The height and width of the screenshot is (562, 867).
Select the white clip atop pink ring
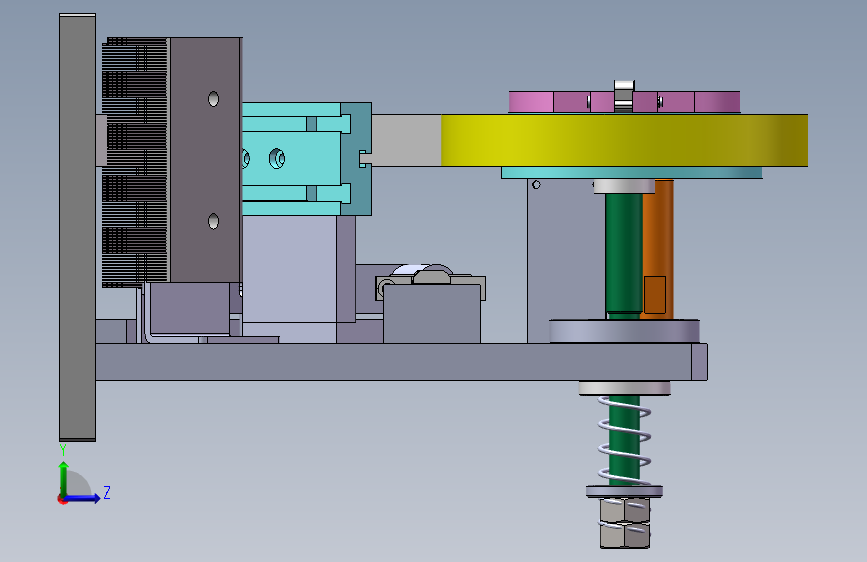[624, 96]
